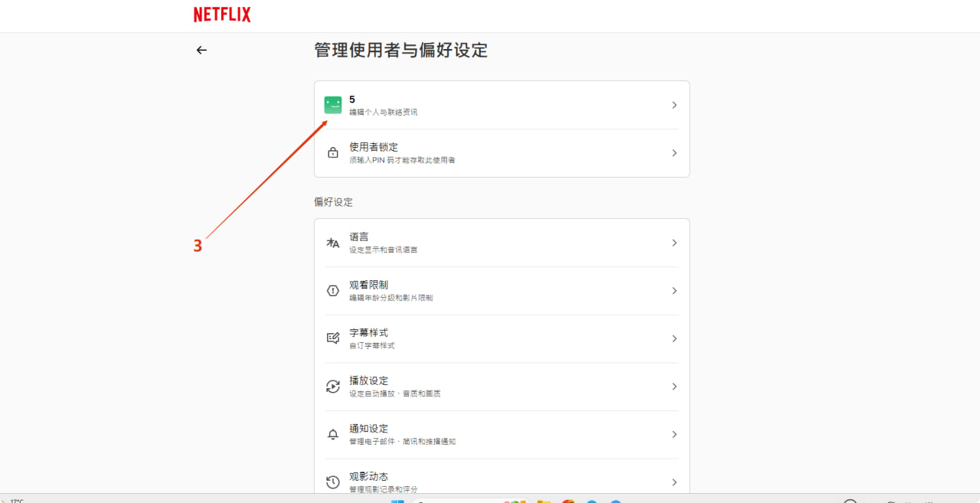
Task: Click the 编辑个人与联络资讯 subtitle text
Action: 384,113
